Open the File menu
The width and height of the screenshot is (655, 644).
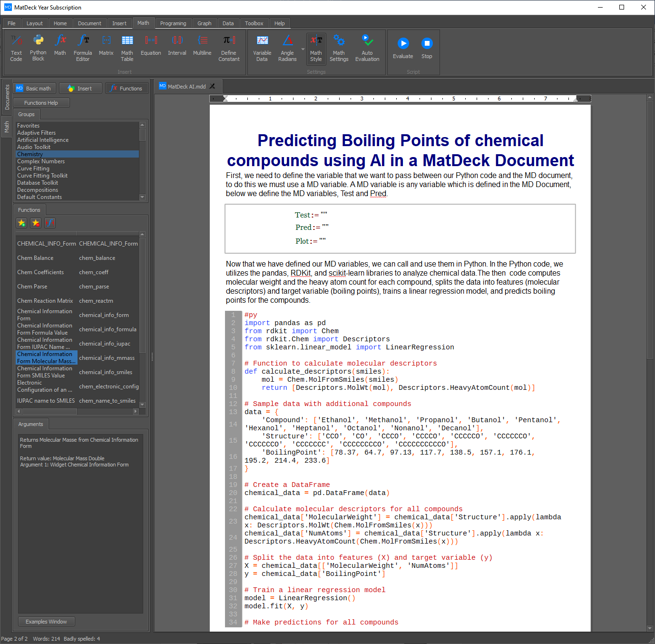[x=11, y=23]
